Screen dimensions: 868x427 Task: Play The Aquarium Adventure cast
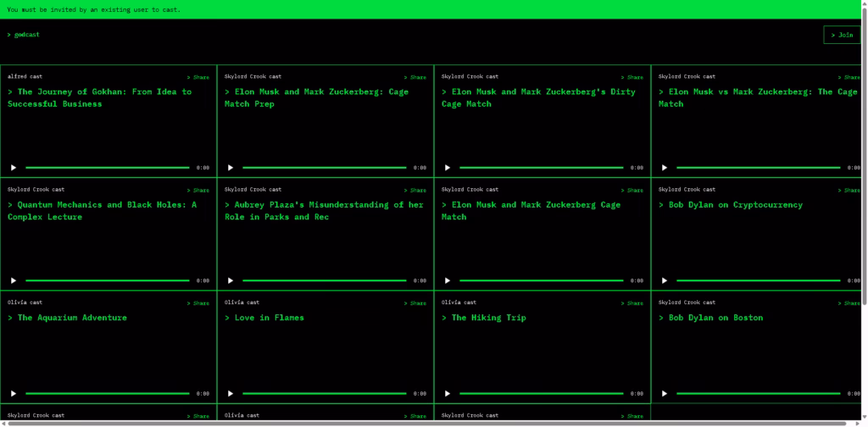tap(14, 393)
